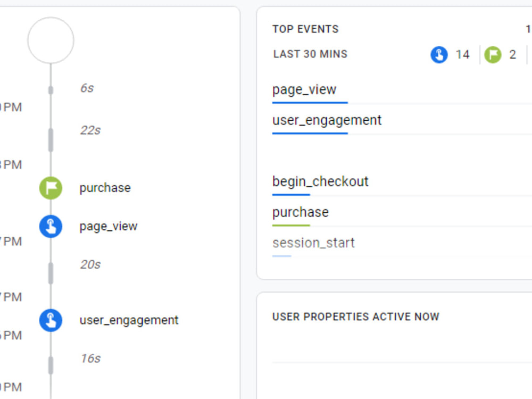The height and width of the screenshot is (399, 532).
Task: Click the session_start event in Top Events
Action: [313, 243]
